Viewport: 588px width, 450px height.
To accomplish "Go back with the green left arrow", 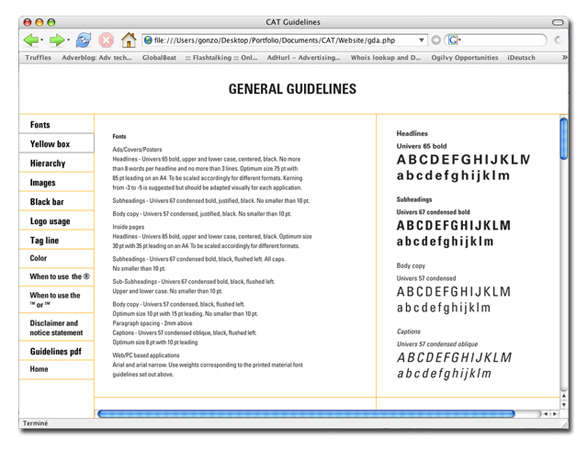I will click(x=30, y=40).
